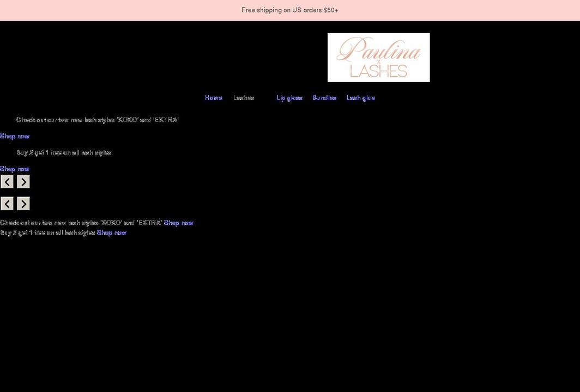580x392 pixels.
Task: Click the bottom buy 2 get 1 free text
Action: pos(47,232)
